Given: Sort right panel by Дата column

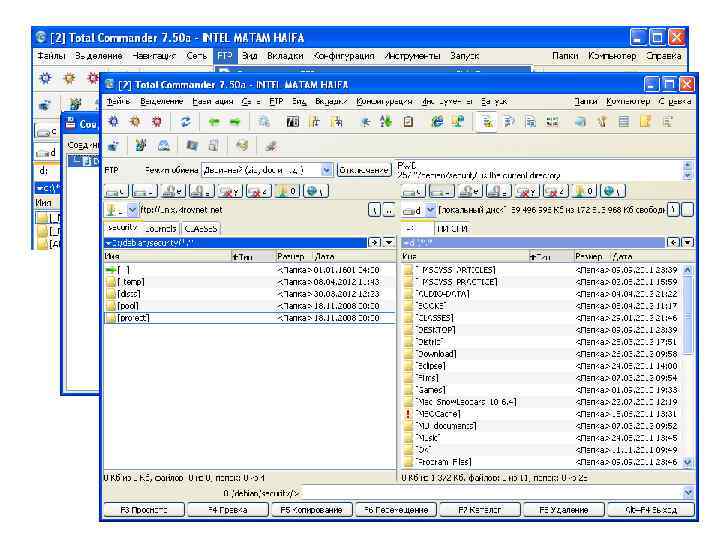Looking at the screenshot, I should tap(650, 257).
